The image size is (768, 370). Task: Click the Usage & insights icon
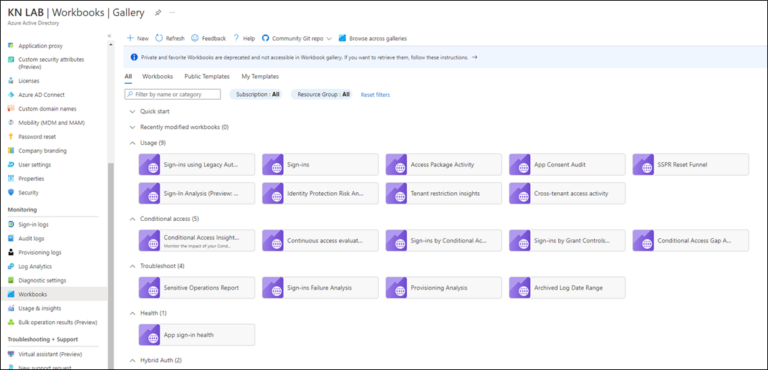coord(11,308)
